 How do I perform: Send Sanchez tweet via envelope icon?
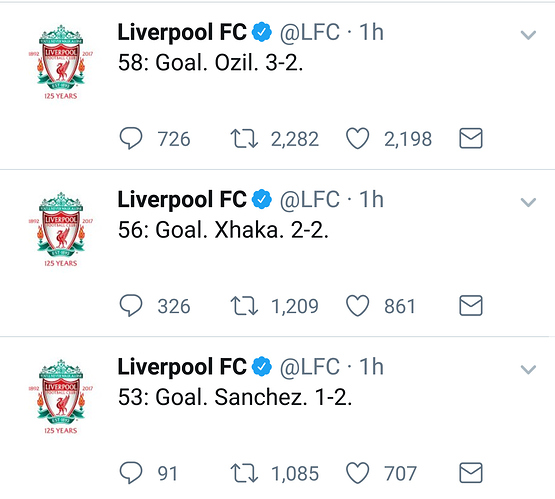471,473
